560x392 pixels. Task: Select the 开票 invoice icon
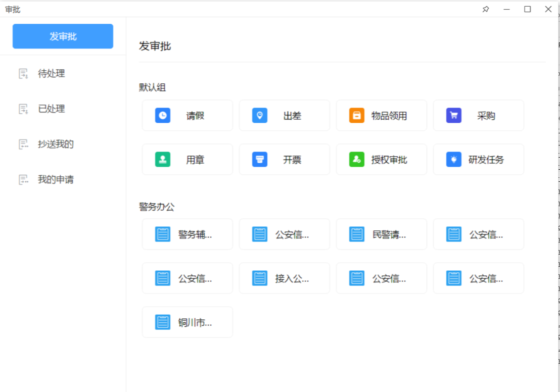259,160
